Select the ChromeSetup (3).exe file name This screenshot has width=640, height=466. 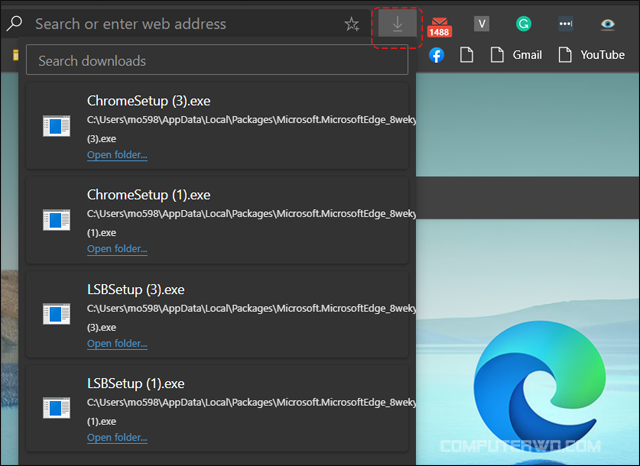149,101
